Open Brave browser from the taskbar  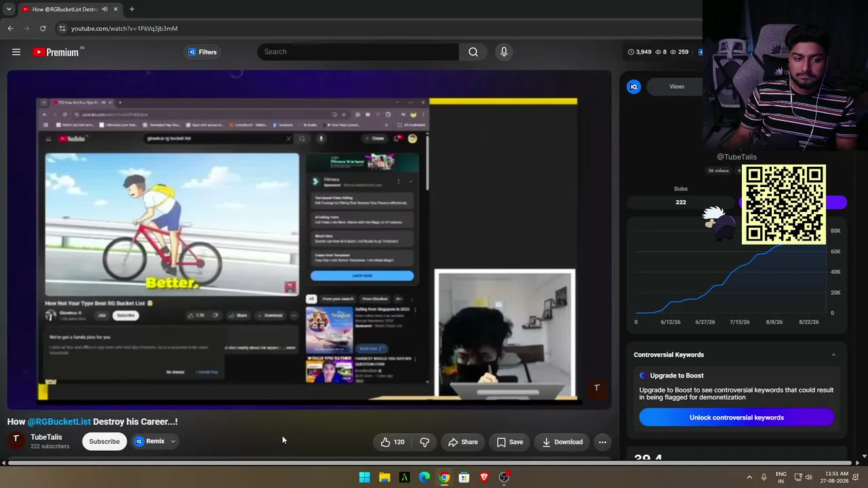pyautogui.click(x=484, y=477)
